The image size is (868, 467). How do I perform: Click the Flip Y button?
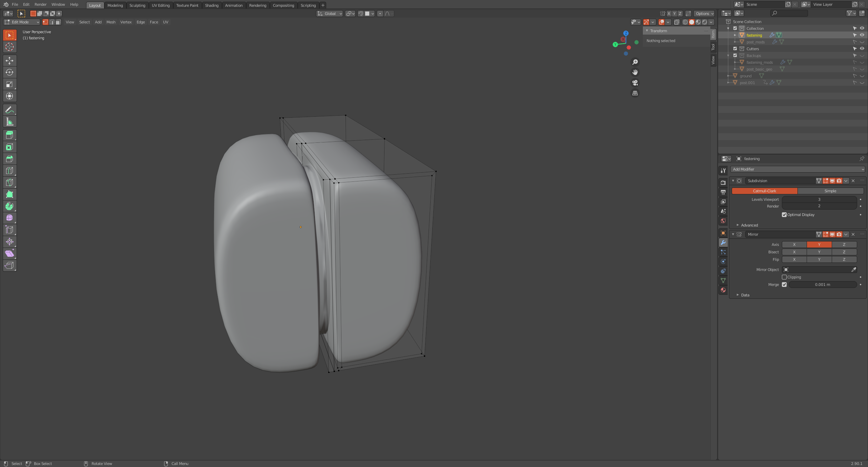pos(819,259)
